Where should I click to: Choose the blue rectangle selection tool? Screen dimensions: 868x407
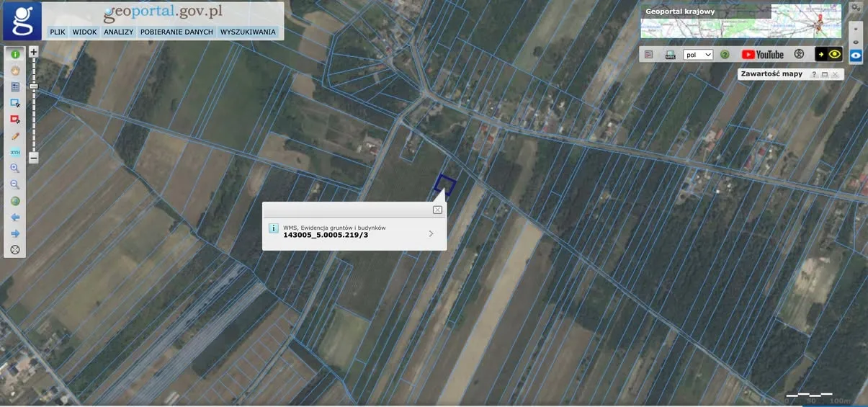14,103
